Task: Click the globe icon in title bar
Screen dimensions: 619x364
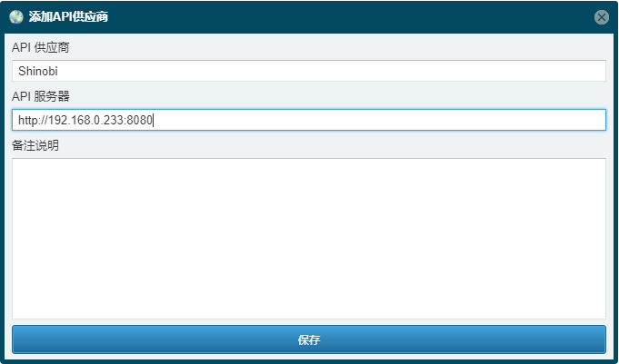Action: tap(16, 17)
